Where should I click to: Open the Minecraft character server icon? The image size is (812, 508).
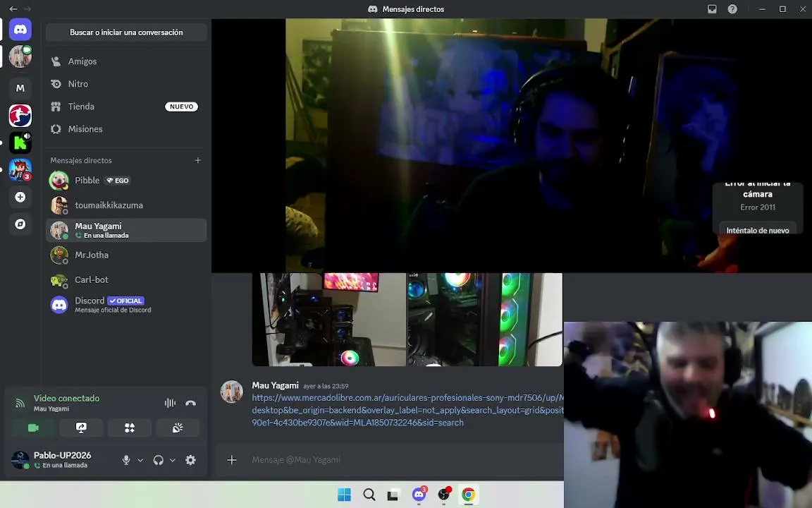pyautogui.click(x=20, y=170)
